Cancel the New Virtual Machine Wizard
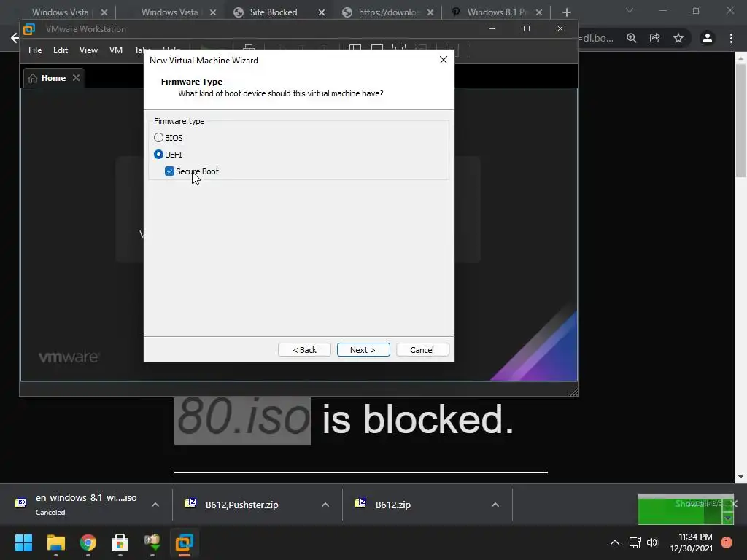747x560 pixels. pos(422,349)
